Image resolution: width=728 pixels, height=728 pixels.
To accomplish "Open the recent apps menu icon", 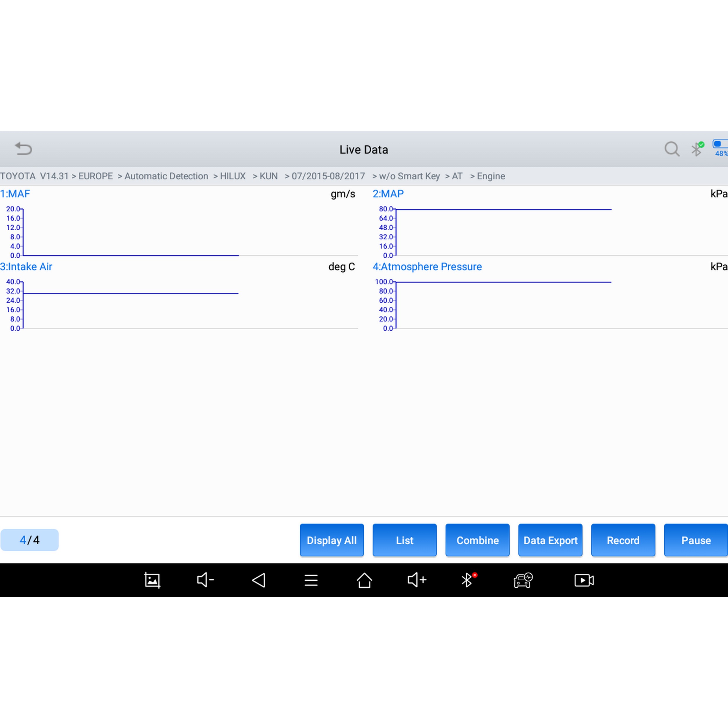I will click(311, 580).
